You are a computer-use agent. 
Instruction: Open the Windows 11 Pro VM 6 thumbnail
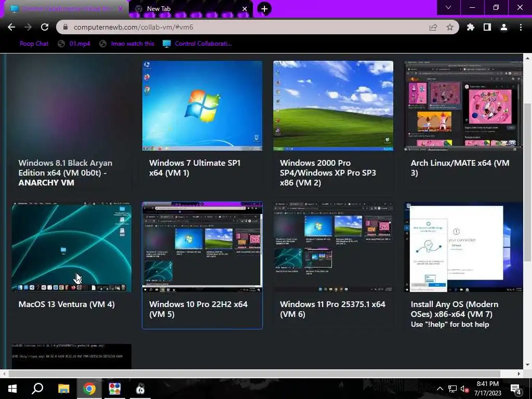click(333, 247)
